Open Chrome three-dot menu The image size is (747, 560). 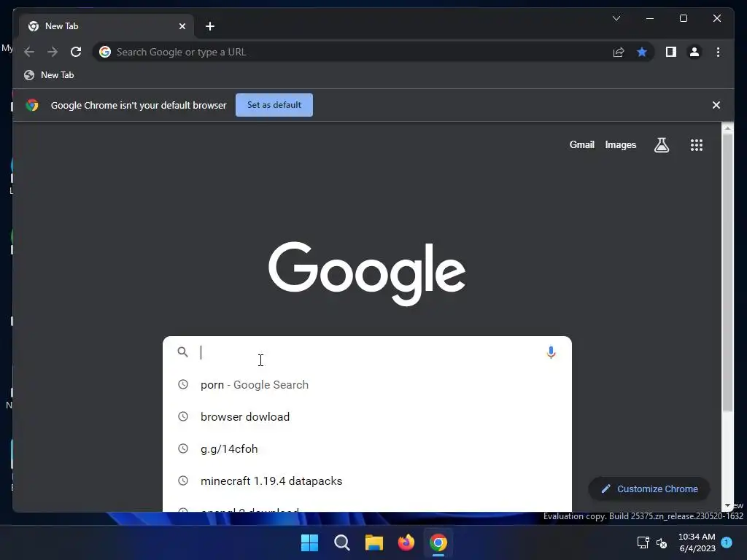(x=718, y=52)
